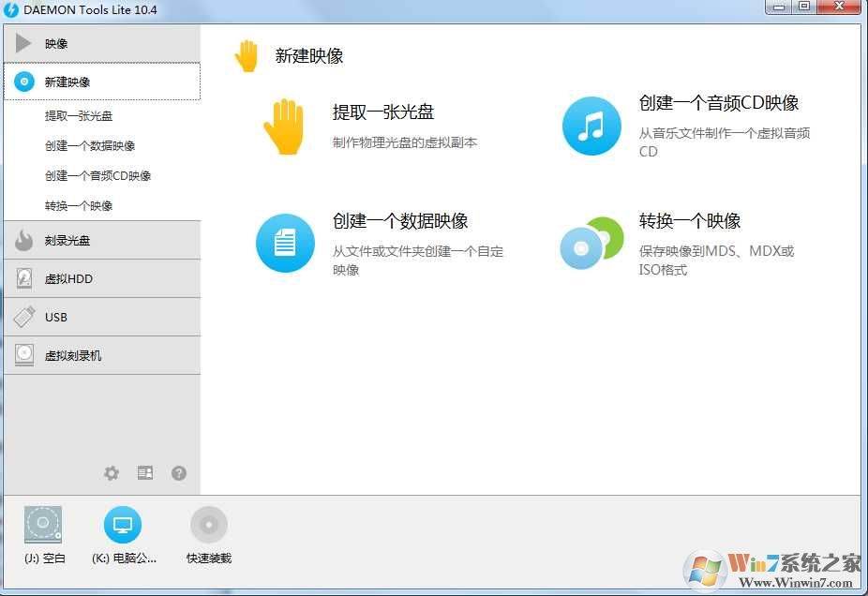
Task: Click the 提取一张光盘 heading in main panel
Action: (x=383, y=112)
